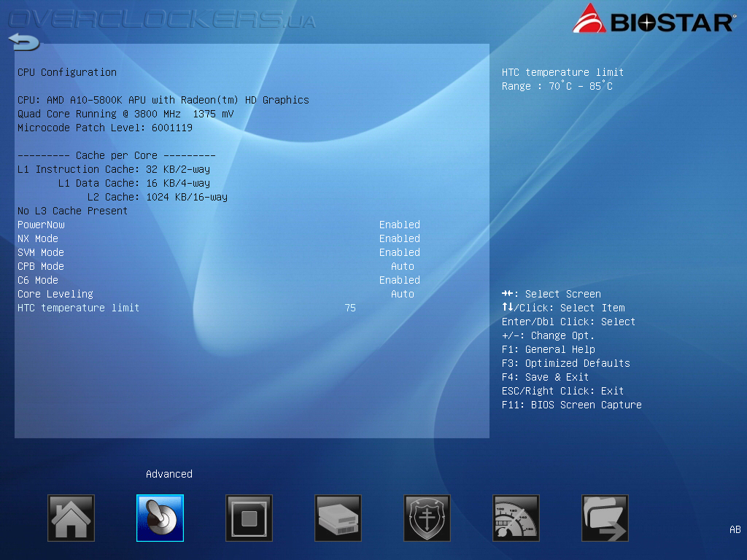Open the Boot drive icon
This screenshot has width=747, height=560.
338,518
